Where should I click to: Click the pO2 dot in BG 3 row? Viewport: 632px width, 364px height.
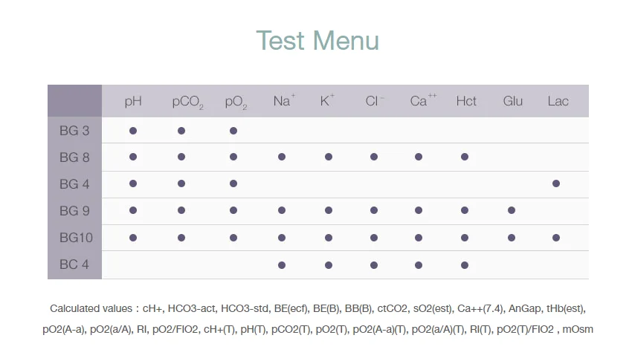click(x=233, y=131)
